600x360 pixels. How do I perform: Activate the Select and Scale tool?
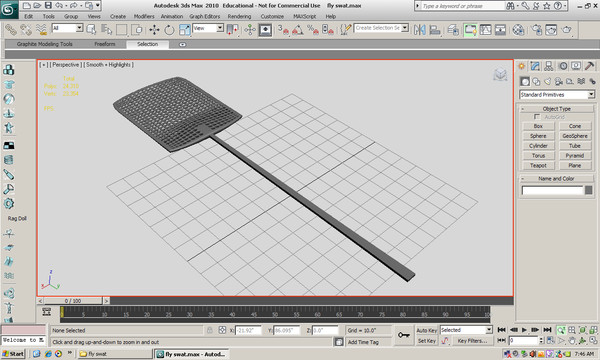(184, 30)
